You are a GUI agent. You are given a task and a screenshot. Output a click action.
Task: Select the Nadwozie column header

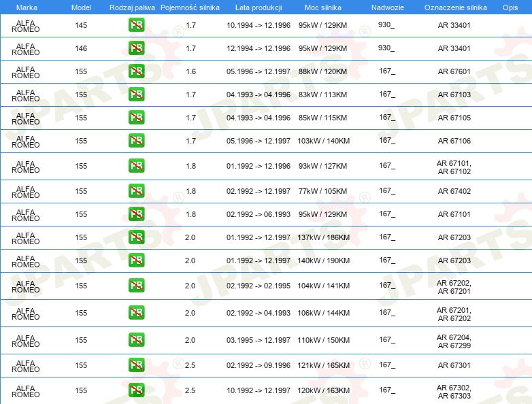(x=388, y=7)
